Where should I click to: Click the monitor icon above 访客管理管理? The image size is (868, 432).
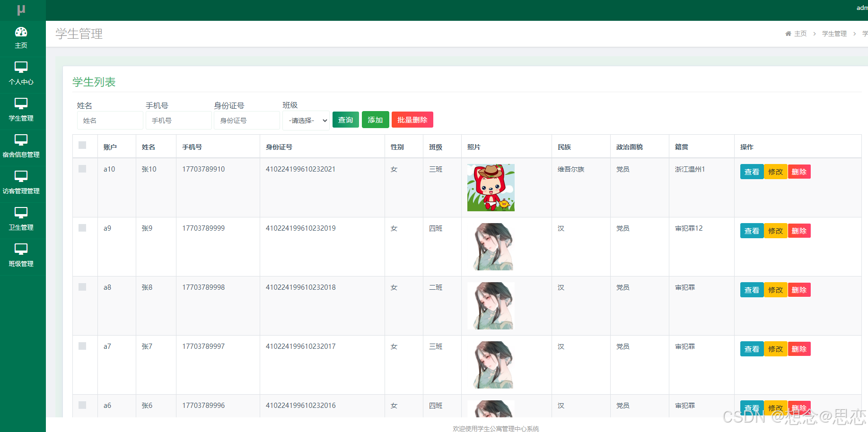pos(21,176)
